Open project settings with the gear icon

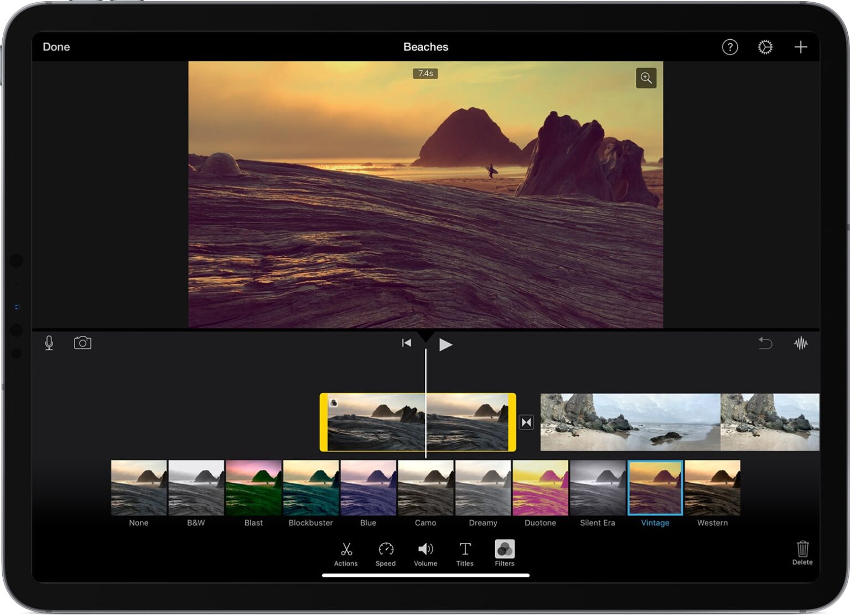click(x=765, y=47)
